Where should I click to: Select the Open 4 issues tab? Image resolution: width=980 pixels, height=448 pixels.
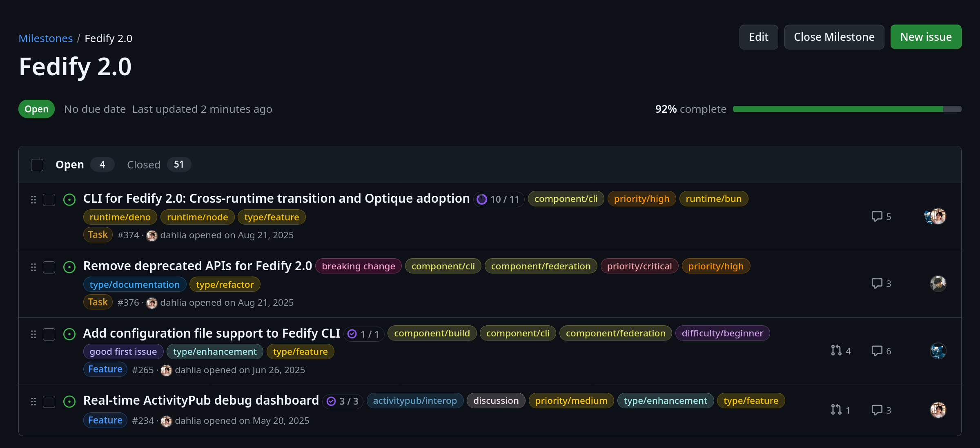point(84,165)
